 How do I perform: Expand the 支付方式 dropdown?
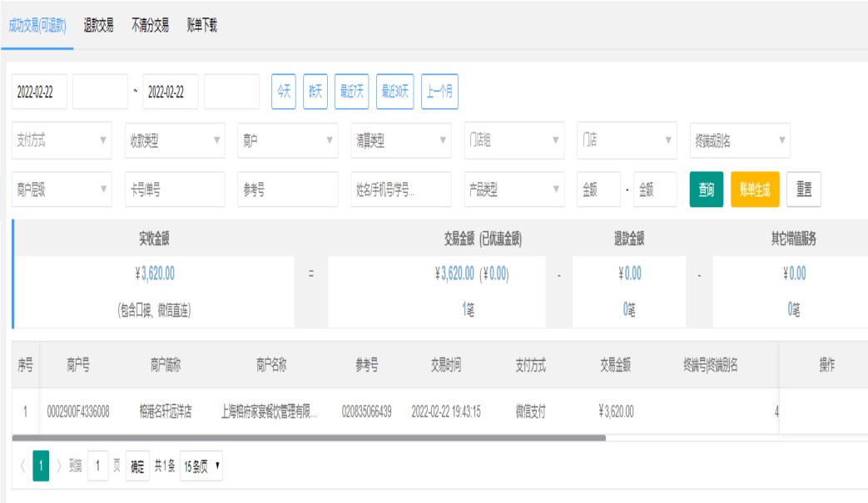[62, 141]
